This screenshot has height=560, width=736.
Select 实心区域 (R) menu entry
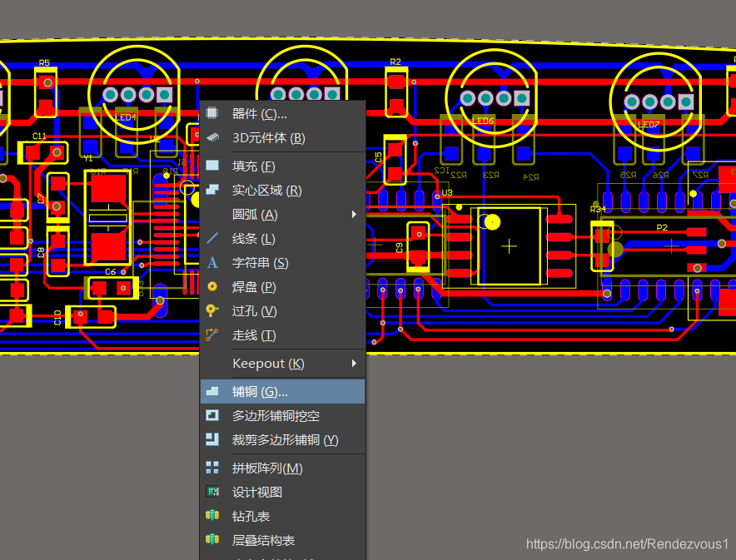(282, 190)
